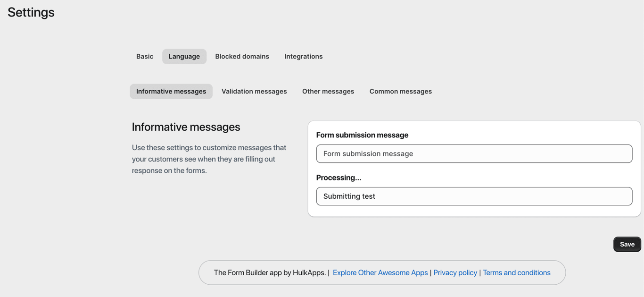Open Explore Other Awesome Apps link
The width and height of the screenshot is (644, 297).
[380, 272]
